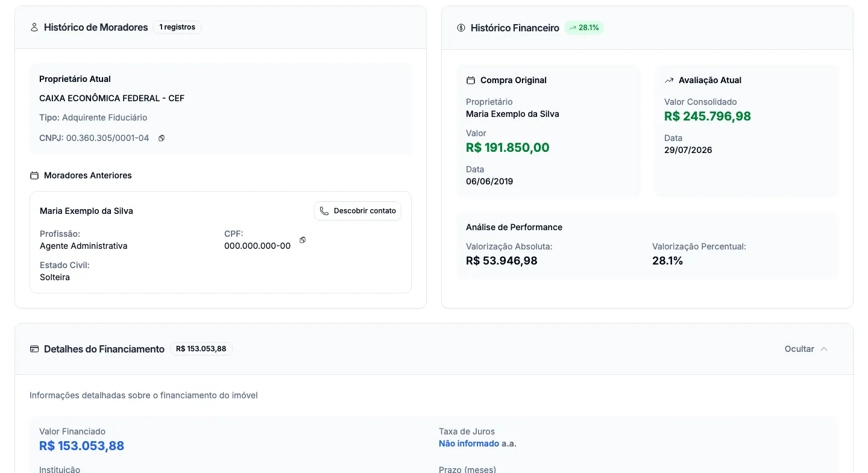Screen dimensions: 868x473
Task: Click the card icon beside Detalhes do Financiamento
Action: (34, 349)
